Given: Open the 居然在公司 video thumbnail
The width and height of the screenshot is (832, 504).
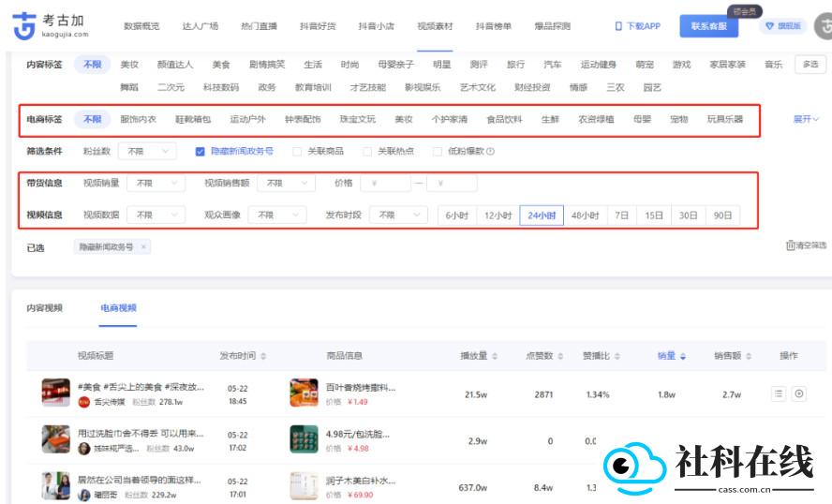Looking at the screenshot, I should 55,486.
